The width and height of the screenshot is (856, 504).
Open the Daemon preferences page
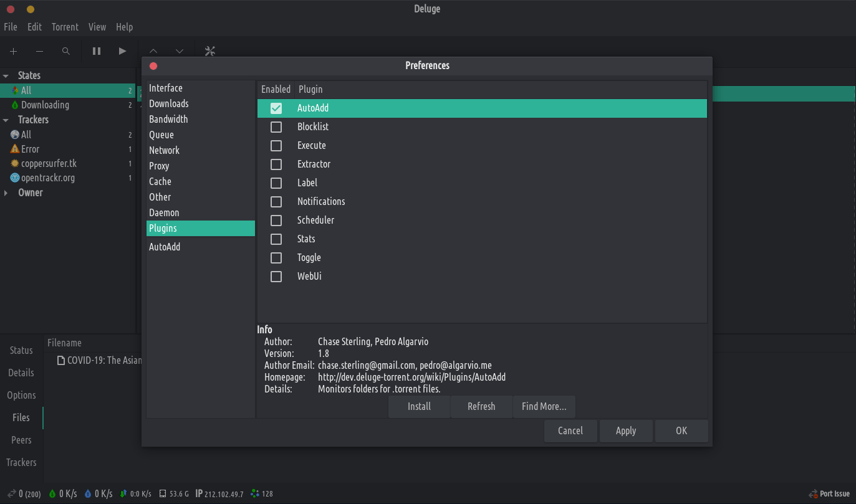click(x=201, y=212)
